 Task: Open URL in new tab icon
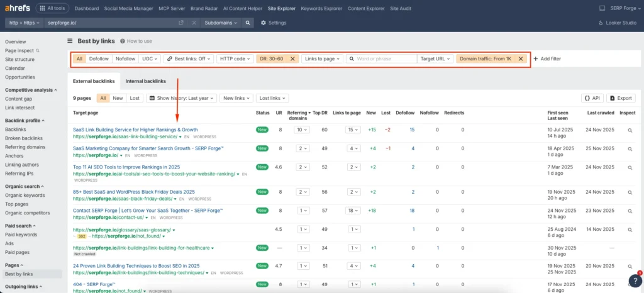pyautogui.click(x=180, y=23)
